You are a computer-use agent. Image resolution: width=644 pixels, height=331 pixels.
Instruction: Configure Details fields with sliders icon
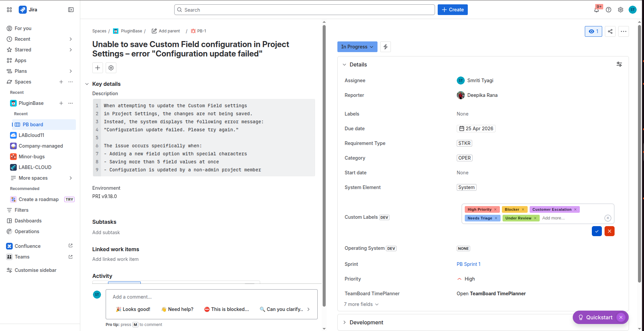pyautogui.click(x=619, y=64)
